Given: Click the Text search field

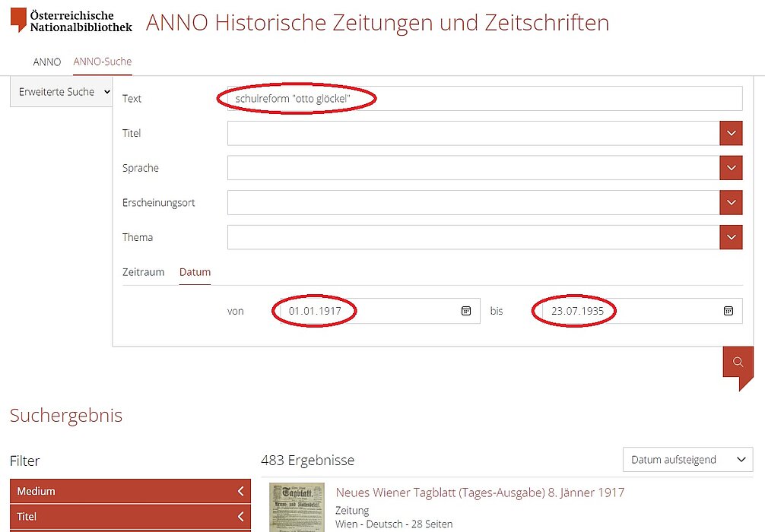Looking at the screenshot, I should point(485,99).
